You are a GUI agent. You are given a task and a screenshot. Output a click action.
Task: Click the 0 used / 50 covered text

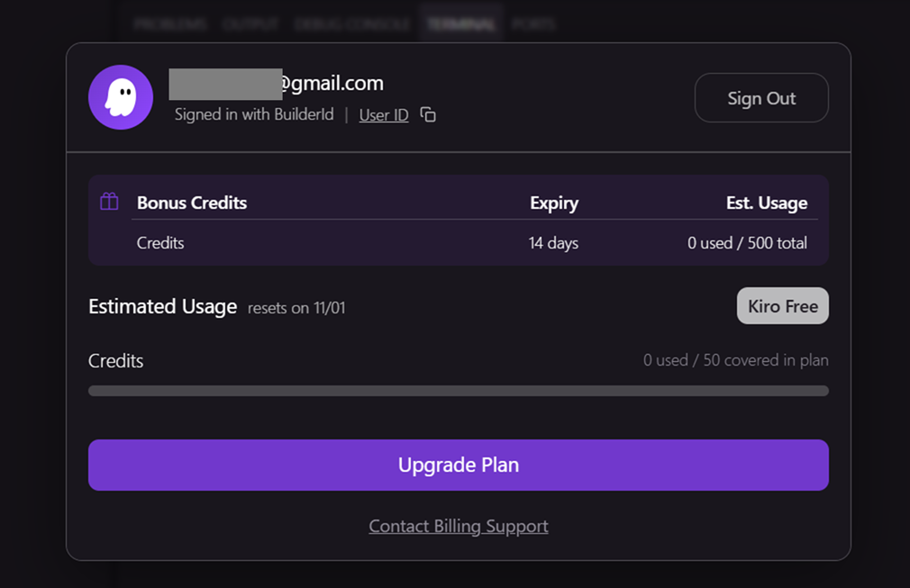pos(735,360)
